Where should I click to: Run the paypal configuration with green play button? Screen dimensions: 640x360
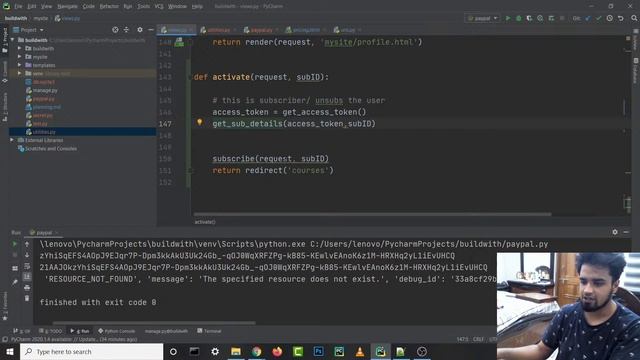(508, 18)
